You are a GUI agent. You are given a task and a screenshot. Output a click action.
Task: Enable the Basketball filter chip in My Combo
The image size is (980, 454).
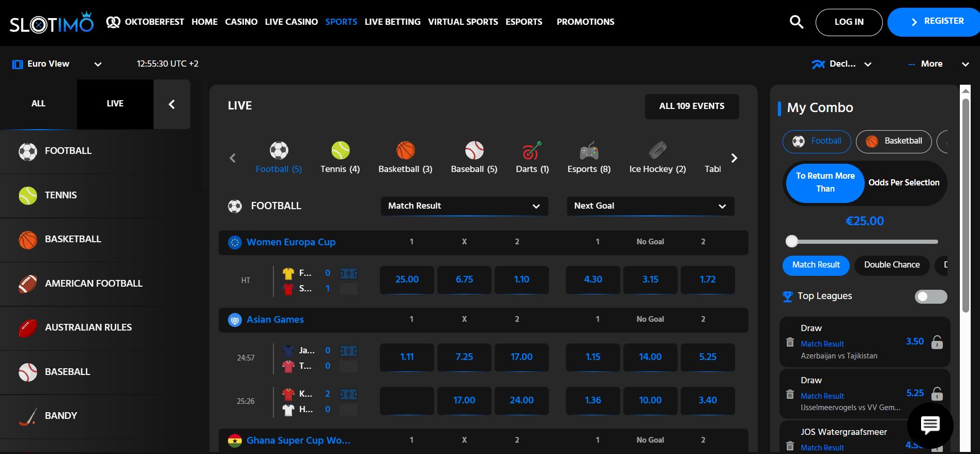(894, 142)
